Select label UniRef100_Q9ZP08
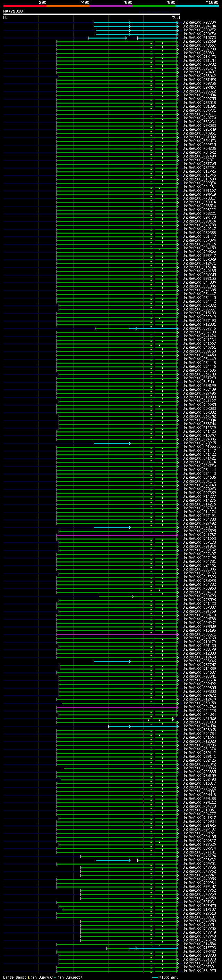 (199, 49)
